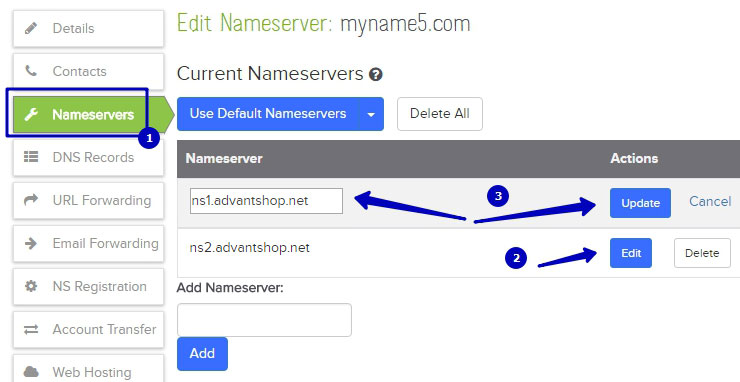The image size is (740, 382).
Task: Open the help icon next to Current Nameservers
Action: [376, 75]
